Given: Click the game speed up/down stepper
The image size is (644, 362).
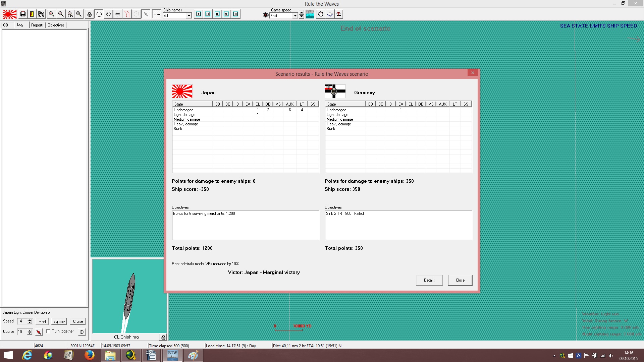Looking at the screenshot, I should (302, 14).
